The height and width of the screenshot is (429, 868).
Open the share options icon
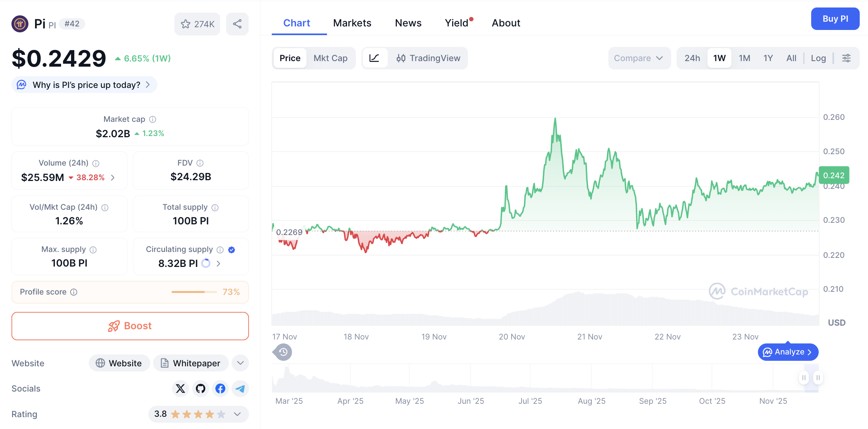click(x=237, y=24)
